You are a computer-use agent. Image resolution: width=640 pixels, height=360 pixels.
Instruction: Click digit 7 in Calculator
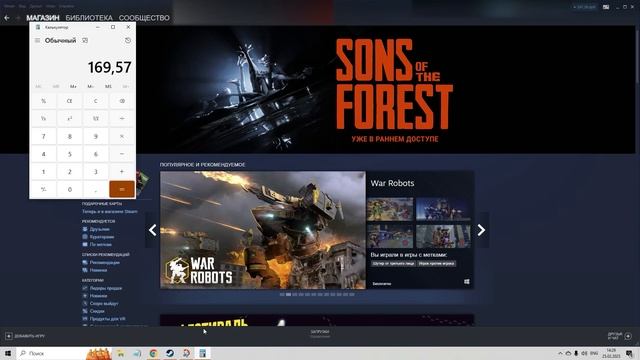43,136
